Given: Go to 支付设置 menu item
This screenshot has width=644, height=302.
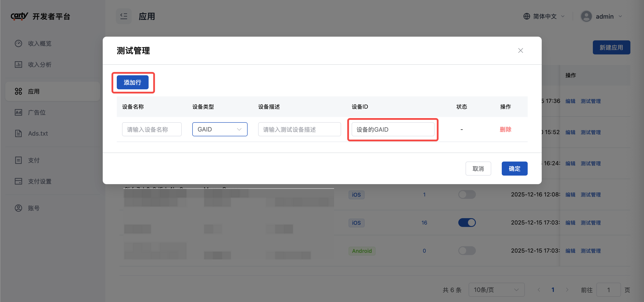Looking at the screenshot, I should pos(40,181).
